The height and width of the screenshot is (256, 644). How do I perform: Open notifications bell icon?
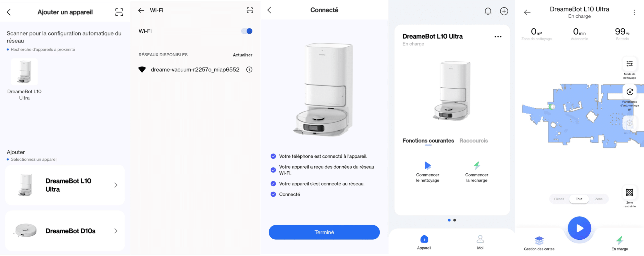488,11
